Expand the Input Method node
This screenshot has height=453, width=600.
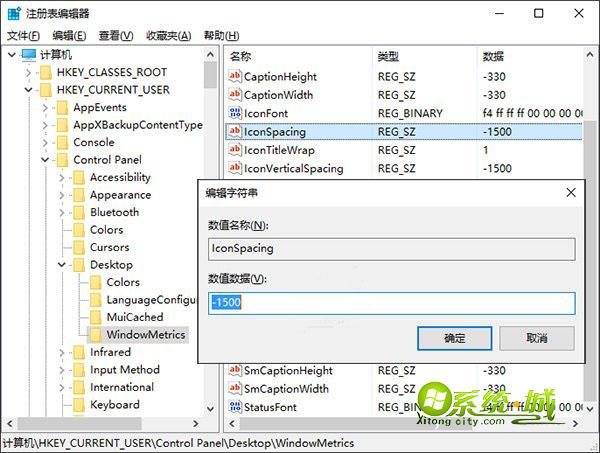62,370
